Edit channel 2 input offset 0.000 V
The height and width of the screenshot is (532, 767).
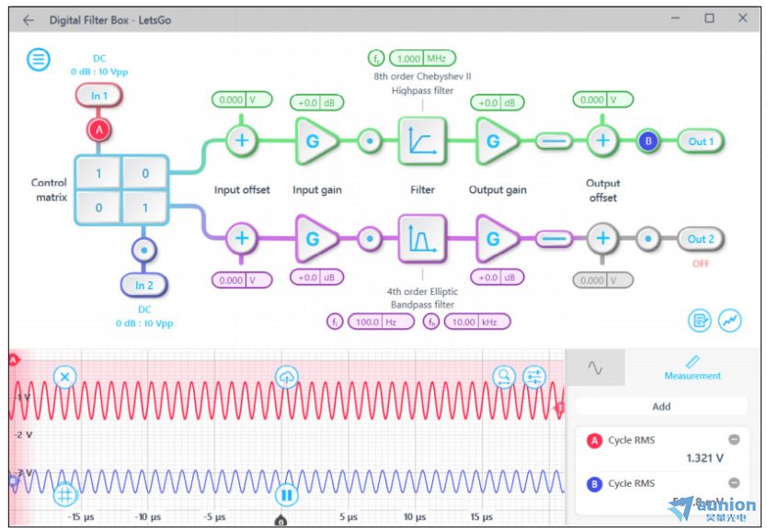click(242, 280)
